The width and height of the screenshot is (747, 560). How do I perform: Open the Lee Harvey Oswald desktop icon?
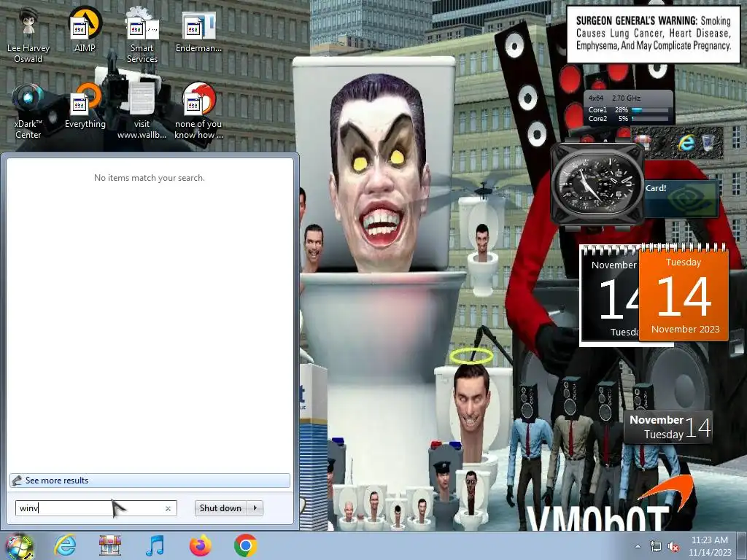tap(28, 34)
